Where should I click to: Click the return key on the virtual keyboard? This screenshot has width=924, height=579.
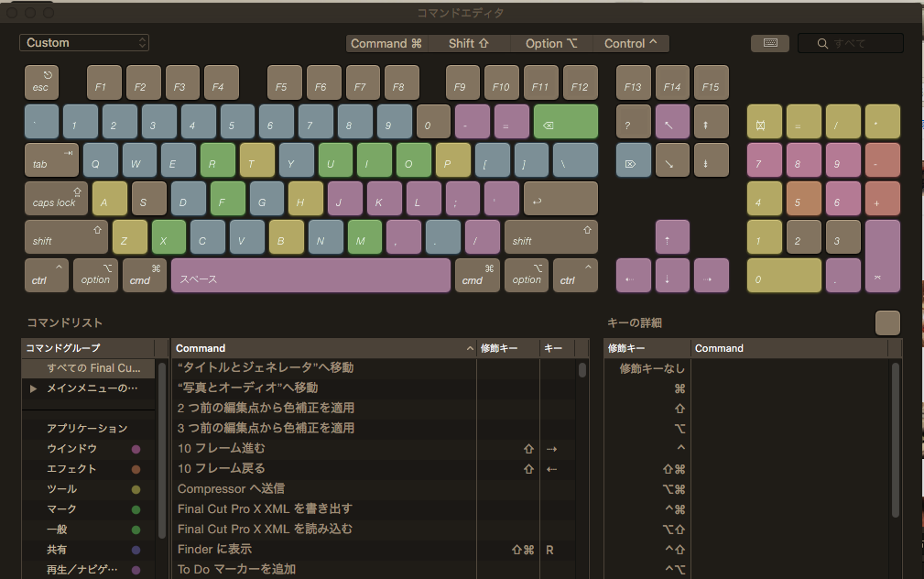560,199
